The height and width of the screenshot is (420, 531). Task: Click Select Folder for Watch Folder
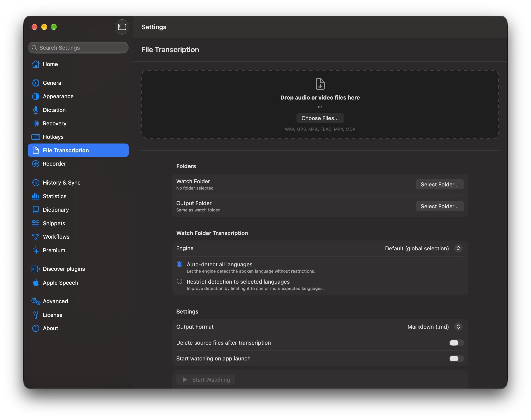click(440, 184)
